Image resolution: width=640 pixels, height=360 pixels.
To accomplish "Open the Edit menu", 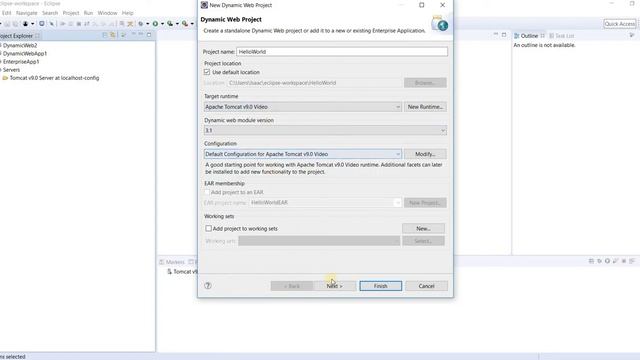I will click(x=7, y=13).
